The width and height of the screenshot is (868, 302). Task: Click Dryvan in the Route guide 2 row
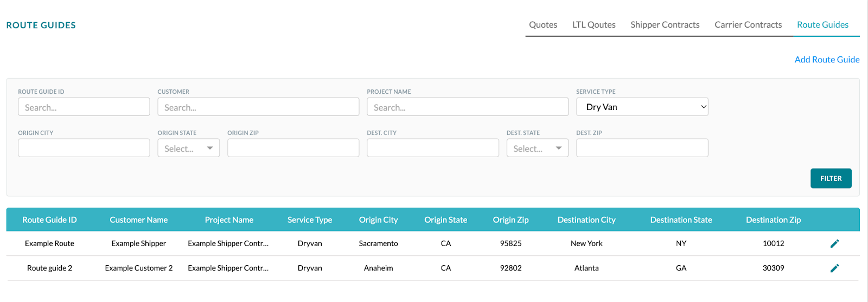[310, 268]
